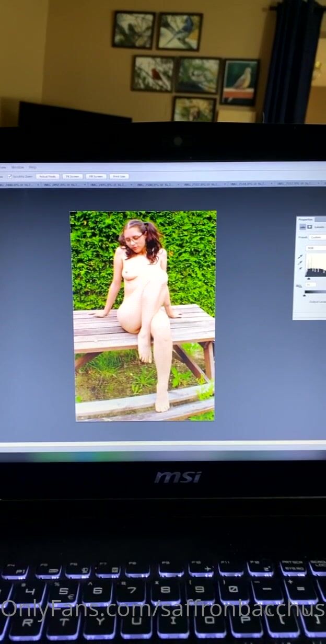Select the black point eyedropper in Levels

point(301,257)
